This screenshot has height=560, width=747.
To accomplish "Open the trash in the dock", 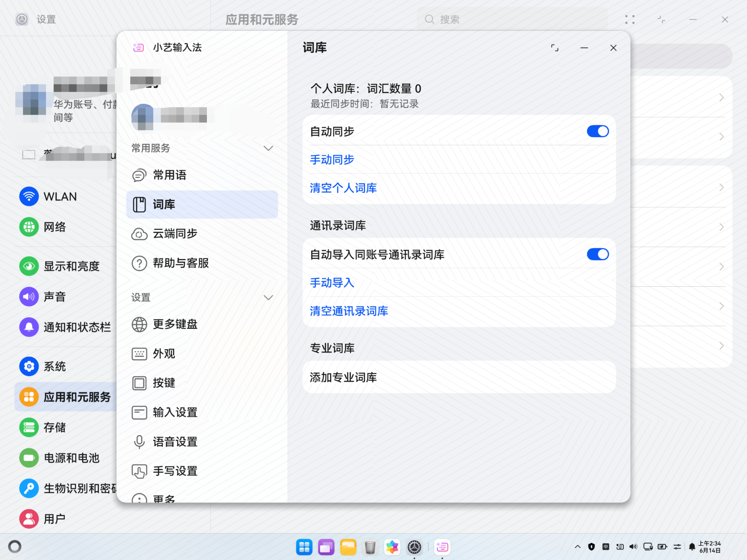I will tap(370, 547).
